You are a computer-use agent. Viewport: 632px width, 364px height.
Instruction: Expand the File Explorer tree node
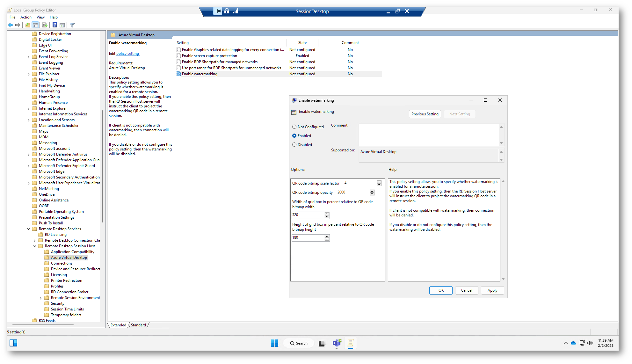coord(28,74)
